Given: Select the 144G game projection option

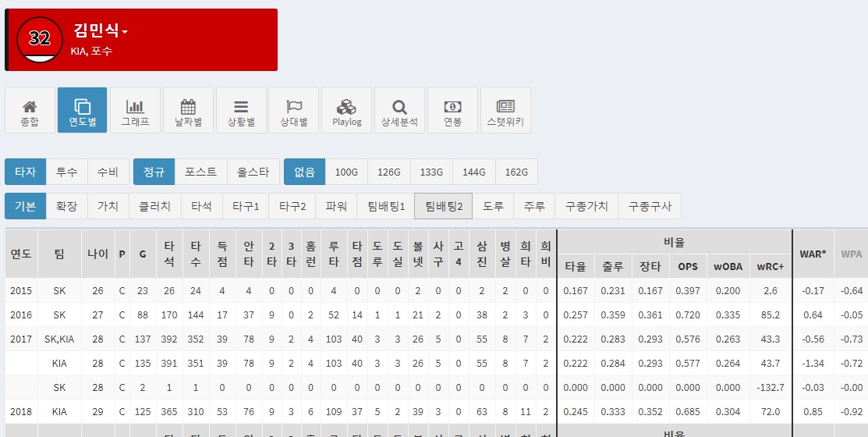Looking at the screenshot, I should point(473,172).
